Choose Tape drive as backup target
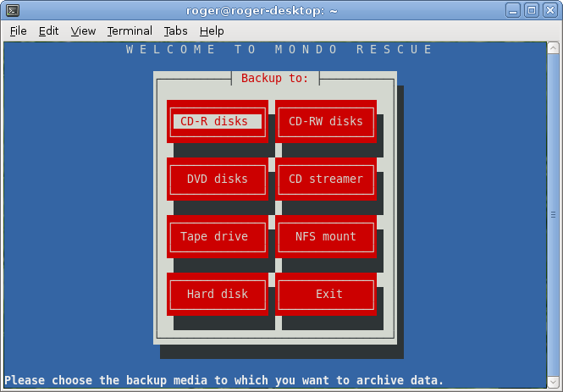563x392 pixels. (218, 236)
